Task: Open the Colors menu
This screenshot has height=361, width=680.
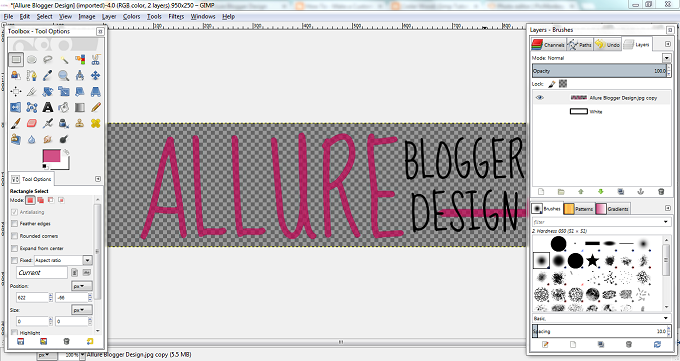Action: (131, 16)
